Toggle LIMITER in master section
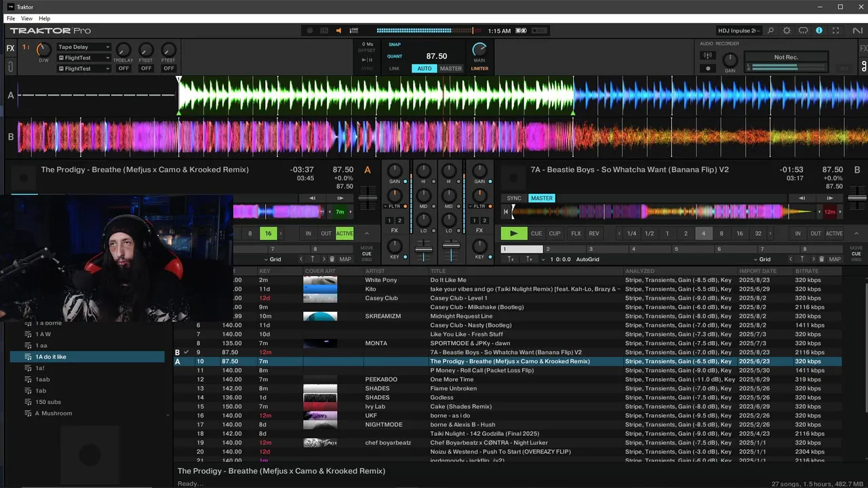 [x=479, y=68]
